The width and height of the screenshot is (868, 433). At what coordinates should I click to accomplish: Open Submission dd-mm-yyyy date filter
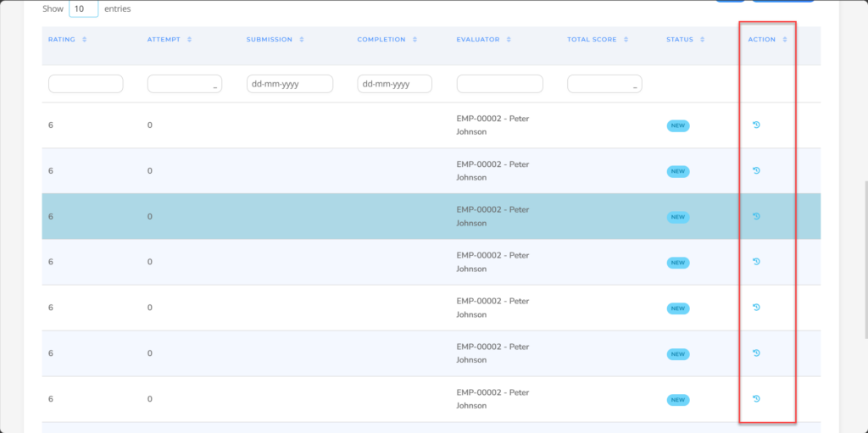click(x=290, y=84)
